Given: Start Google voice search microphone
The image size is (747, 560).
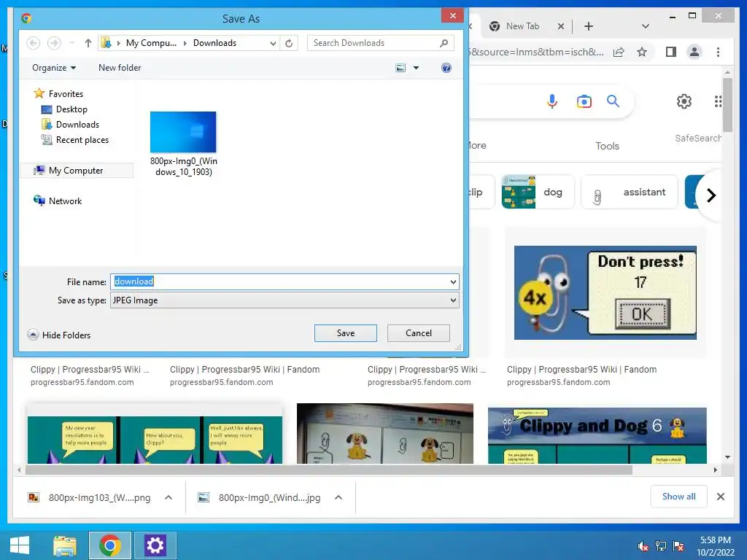Looking at the screenshot, I should point(552,101).
